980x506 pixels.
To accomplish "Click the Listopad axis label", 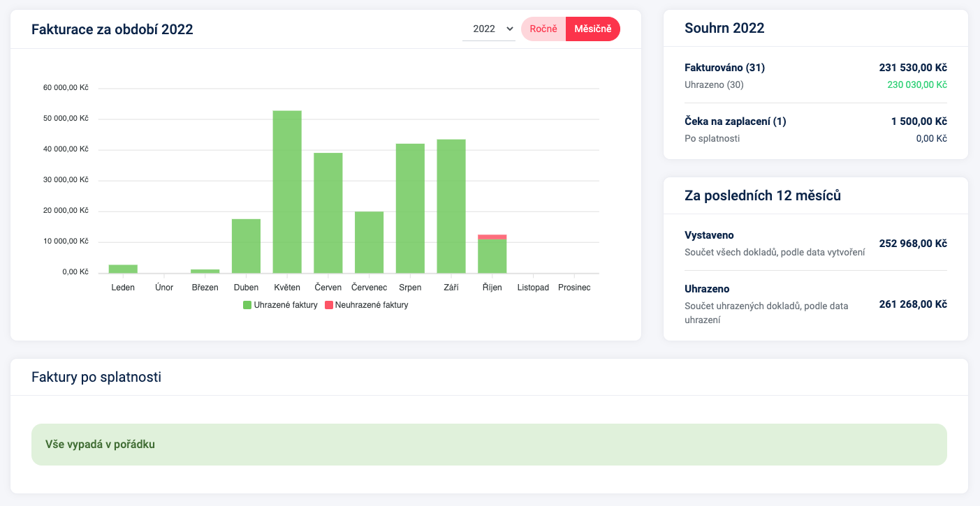I will pos(533,288).
